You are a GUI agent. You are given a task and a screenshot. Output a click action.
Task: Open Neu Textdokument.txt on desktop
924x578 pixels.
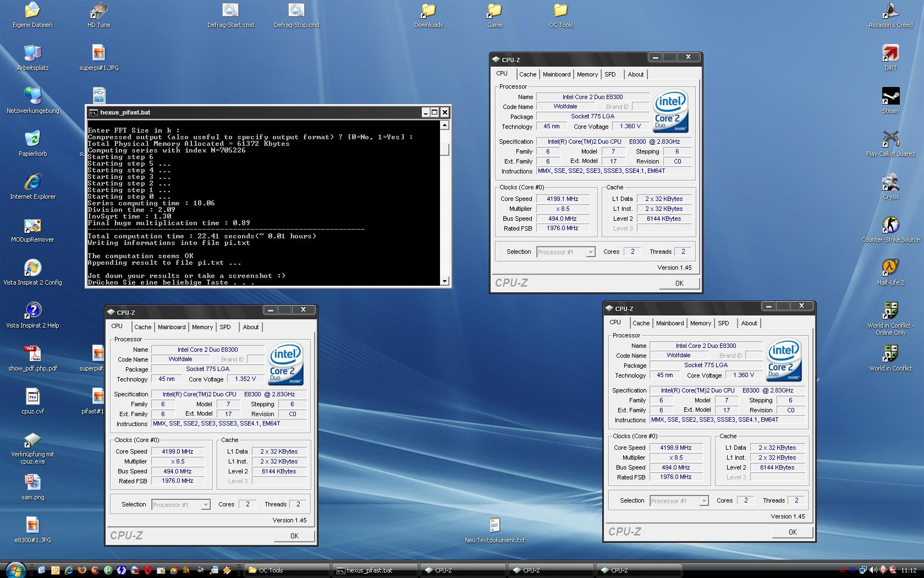pos(494,530)
